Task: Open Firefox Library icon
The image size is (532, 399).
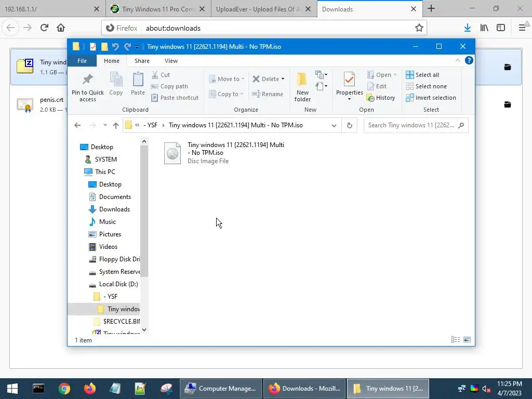Action: pos(484,28)
